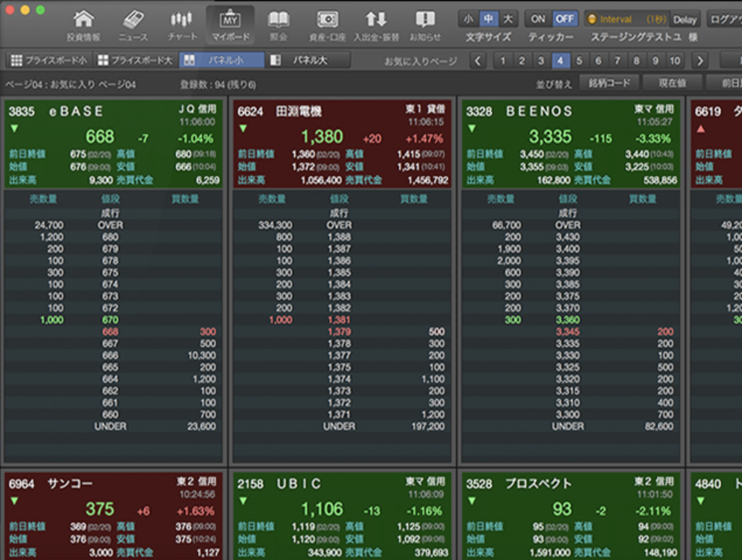This screenshot has height=560, width=742.
Task: Click UBIC current price 1,106
Action: 322,509
